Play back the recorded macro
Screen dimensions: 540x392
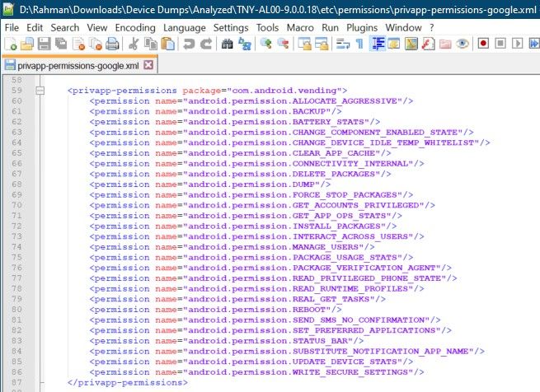[517, 44]
